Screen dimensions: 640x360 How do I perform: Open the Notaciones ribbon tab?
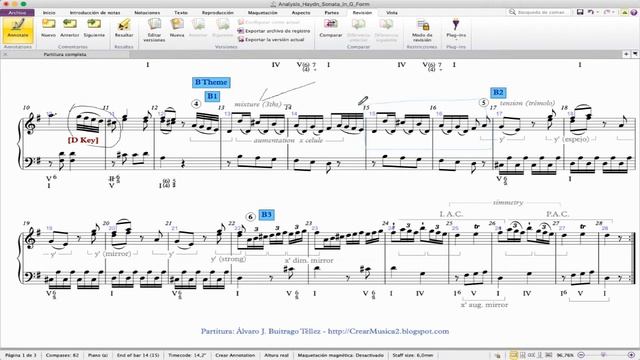pos(147,13)
